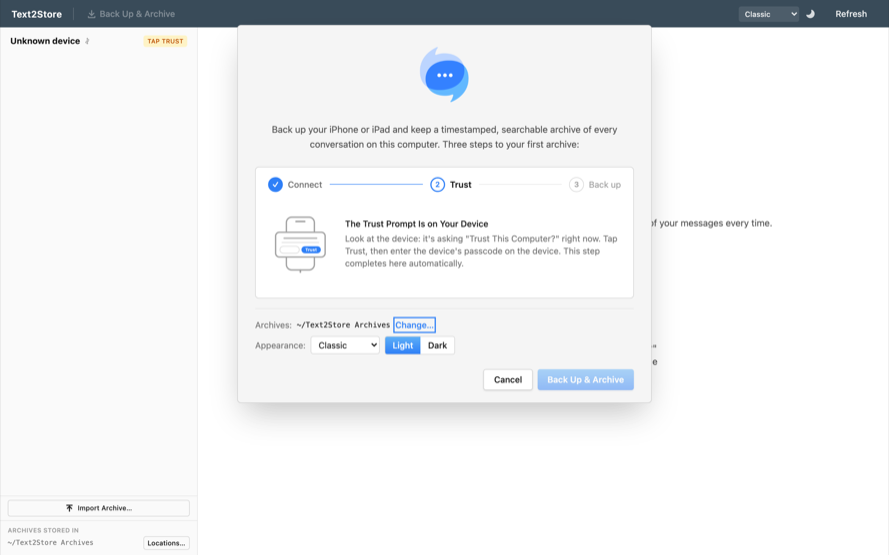Click the blue Back Up & Archive button
Viewport: 889px width, 555px height.
point(585,380)
